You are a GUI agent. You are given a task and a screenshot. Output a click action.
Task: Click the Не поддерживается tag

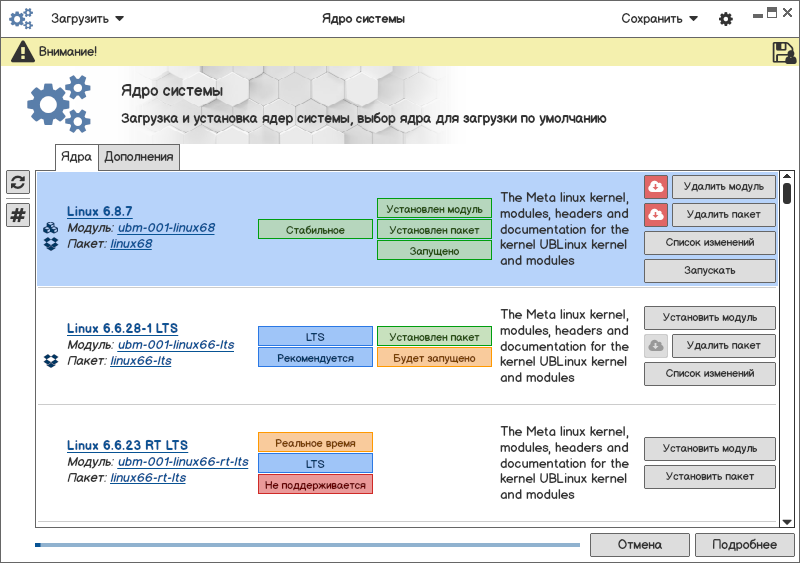click(x=315, y=484)
